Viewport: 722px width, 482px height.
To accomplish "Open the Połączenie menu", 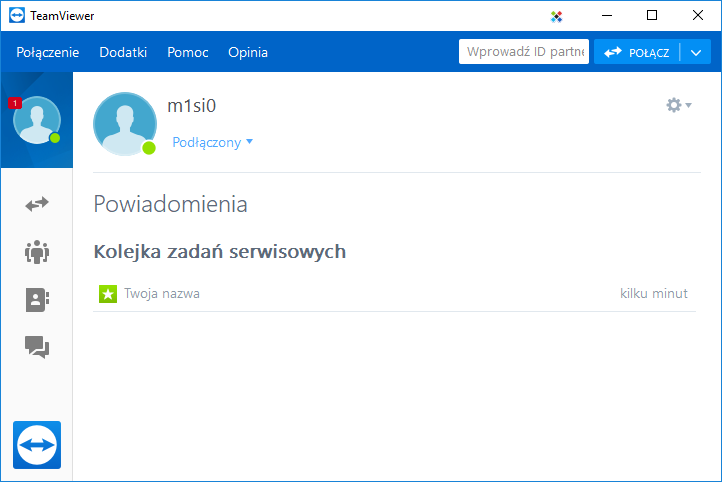I will pos(48,52).
